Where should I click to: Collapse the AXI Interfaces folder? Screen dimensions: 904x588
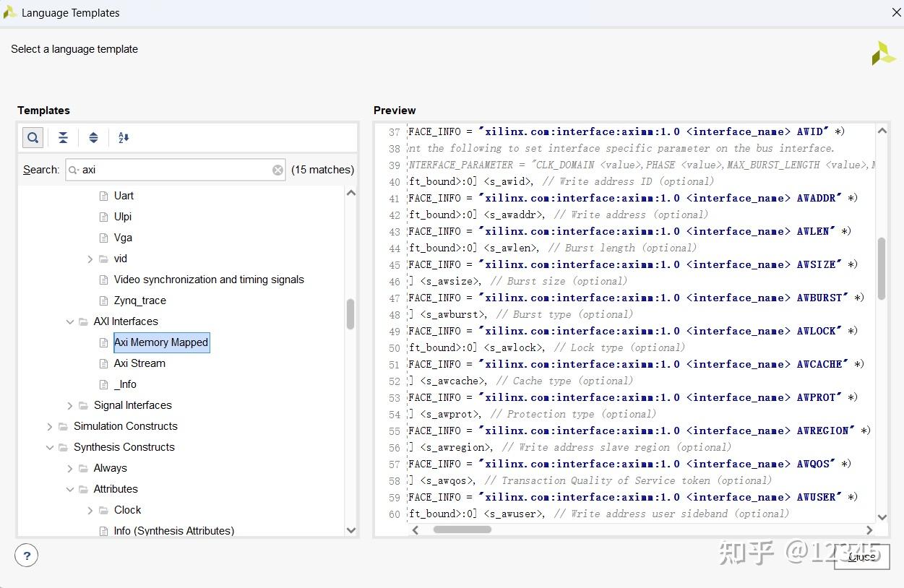click(70, 321)
